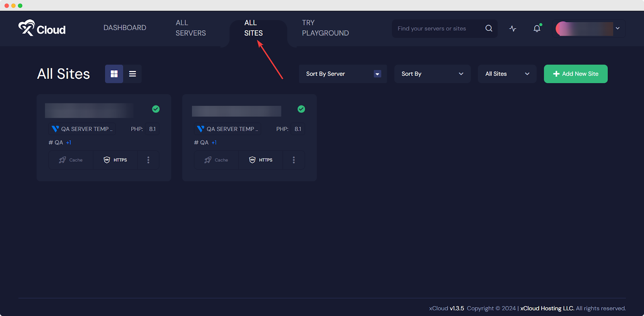Viewport: 644px width, 316px height.
Task: Click the xCloud logo in header
Action: point(42,28)
